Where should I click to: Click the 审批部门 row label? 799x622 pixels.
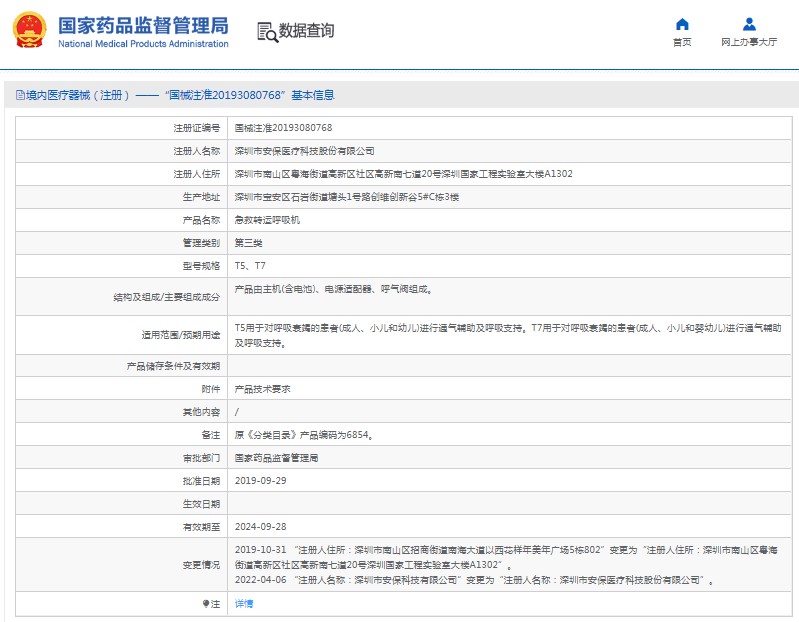tap(201, 458)
